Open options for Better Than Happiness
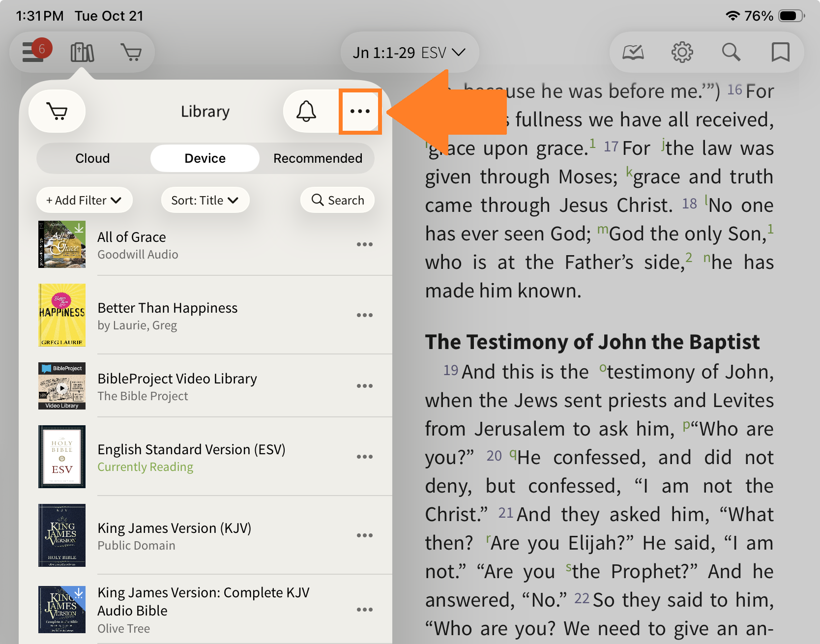Image resolution: width=820 pixels, height=644 pixels. pyautogui.click(x=364, y=315)
